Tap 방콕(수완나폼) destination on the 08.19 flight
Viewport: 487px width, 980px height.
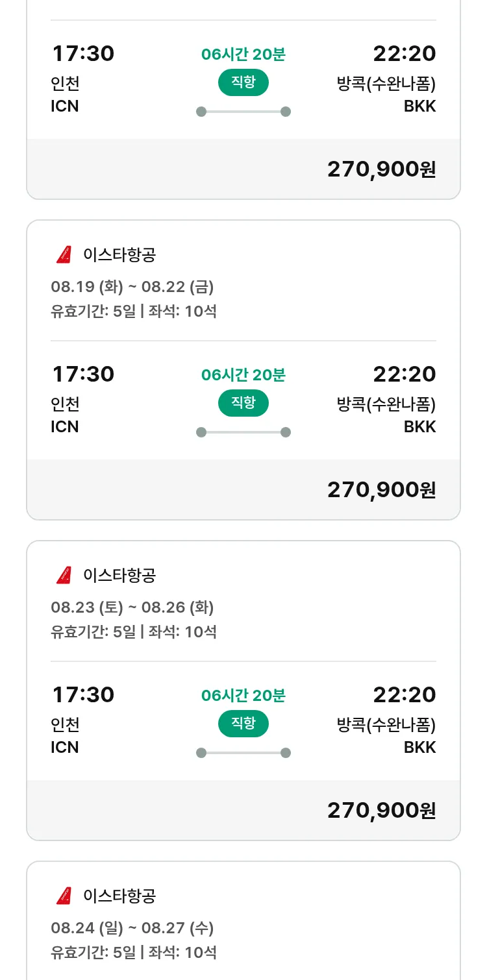[x=386, y=404]
